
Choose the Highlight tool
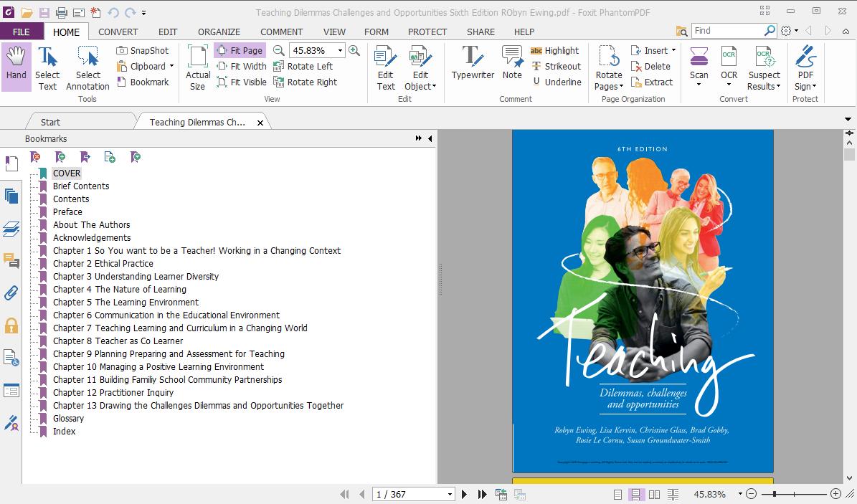[555, 50]
